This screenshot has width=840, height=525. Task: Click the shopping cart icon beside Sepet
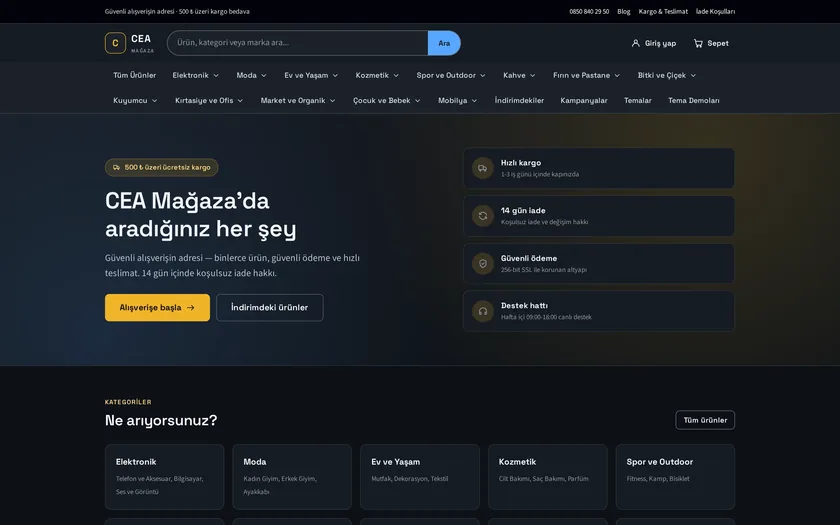click(x=698, y=43)
